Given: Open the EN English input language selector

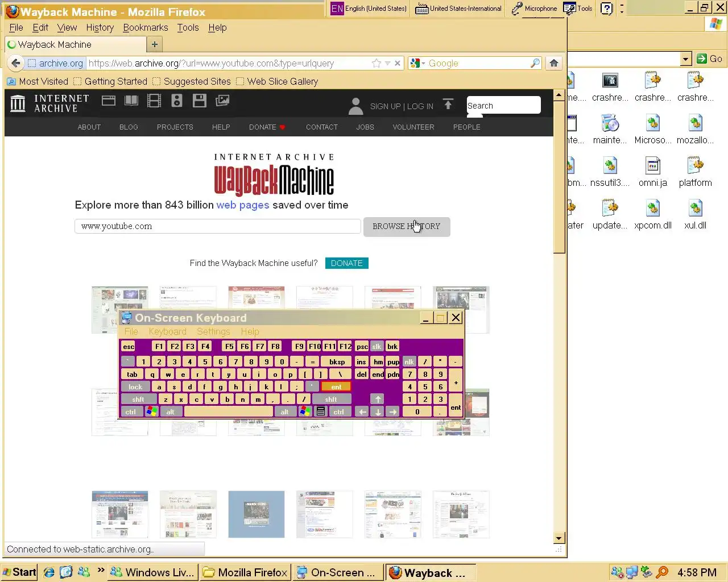Looking at the screenshot, I should pos(369,9).
